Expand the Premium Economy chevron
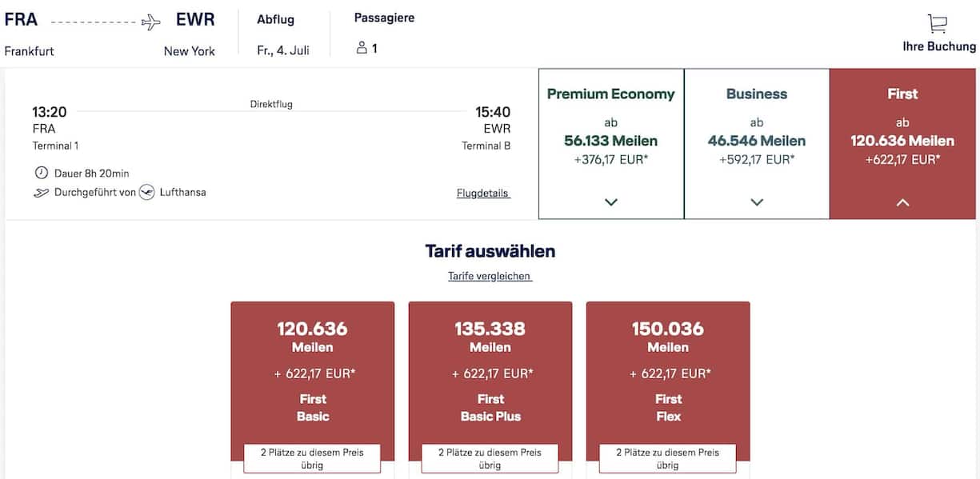 click(611, 202)
